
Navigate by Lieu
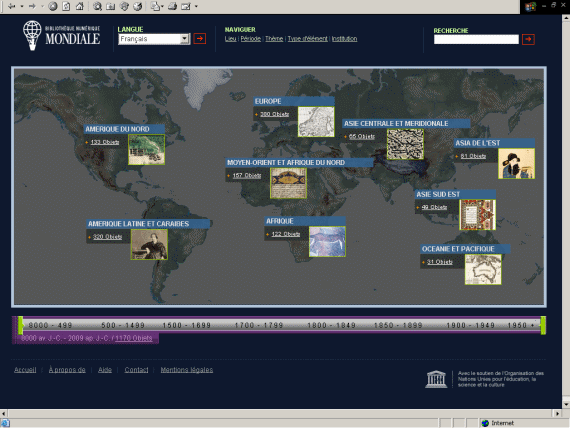pos(230,39)
